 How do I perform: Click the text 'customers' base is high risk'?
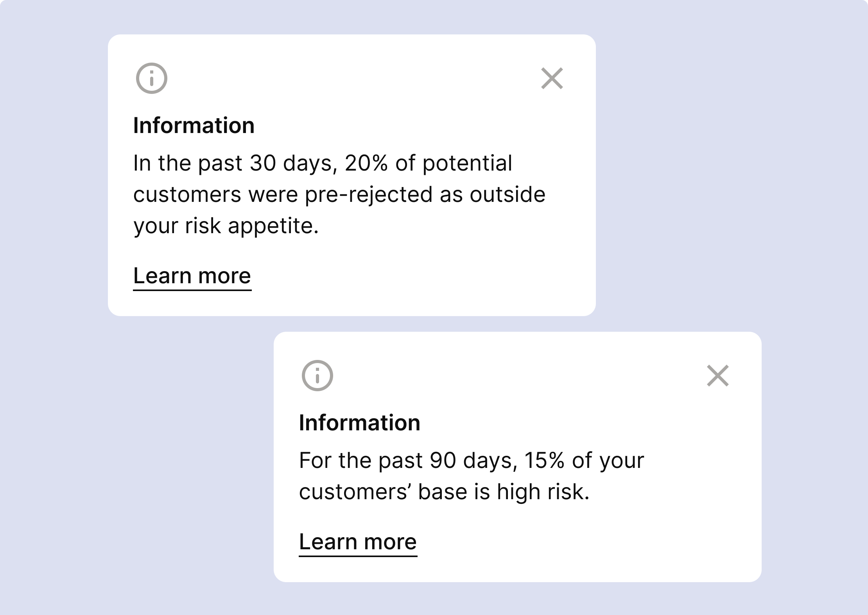pos(443,492)
